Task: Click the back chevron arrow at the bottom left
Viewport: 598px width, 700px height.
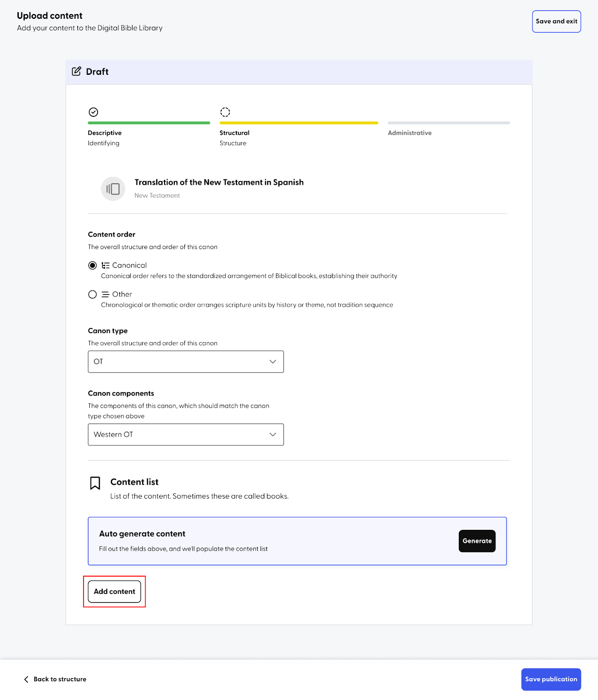Action: tap(26, 679)
